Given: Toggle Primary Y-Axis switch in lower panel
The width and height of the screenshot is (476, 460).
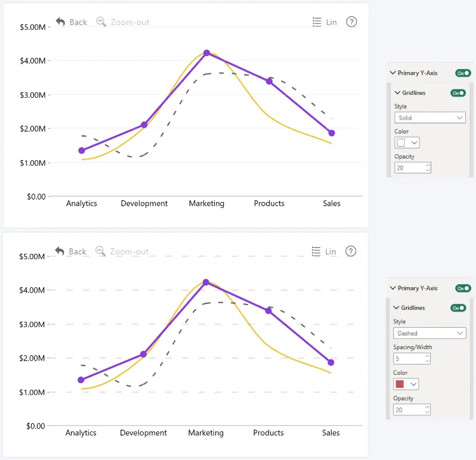Looking at the screenshot, I should [x=463, y=288].
